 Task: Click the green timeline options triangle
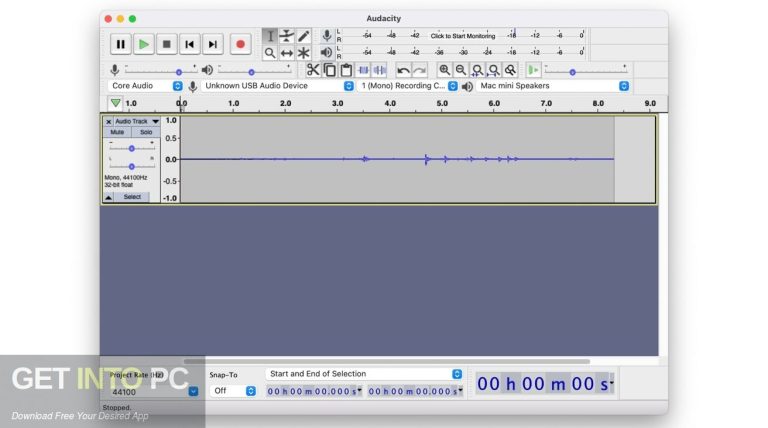coord(115,103)
